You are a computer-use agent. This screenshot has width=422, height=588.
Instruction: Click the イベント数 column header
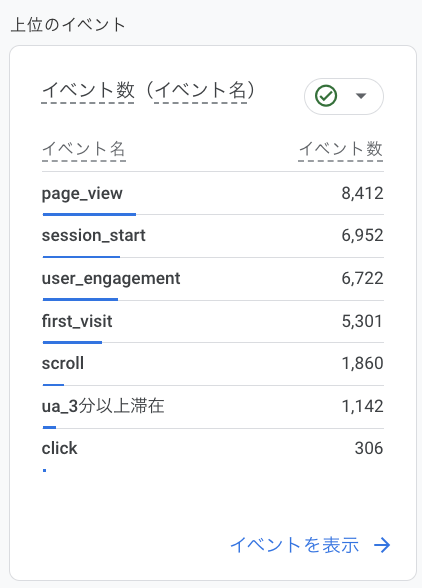[341, 149]
